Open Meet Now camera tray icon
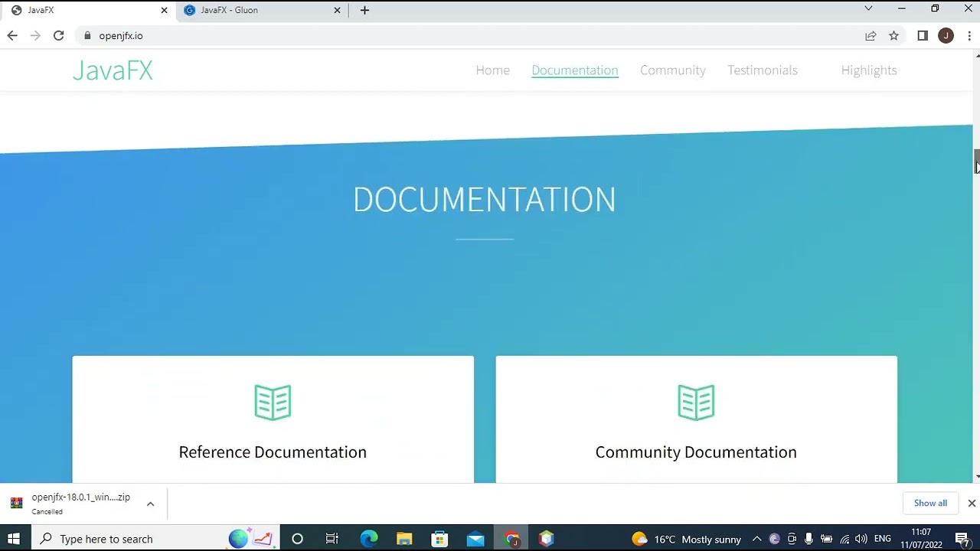Screen dimensions: 980x551 [792, 539]
